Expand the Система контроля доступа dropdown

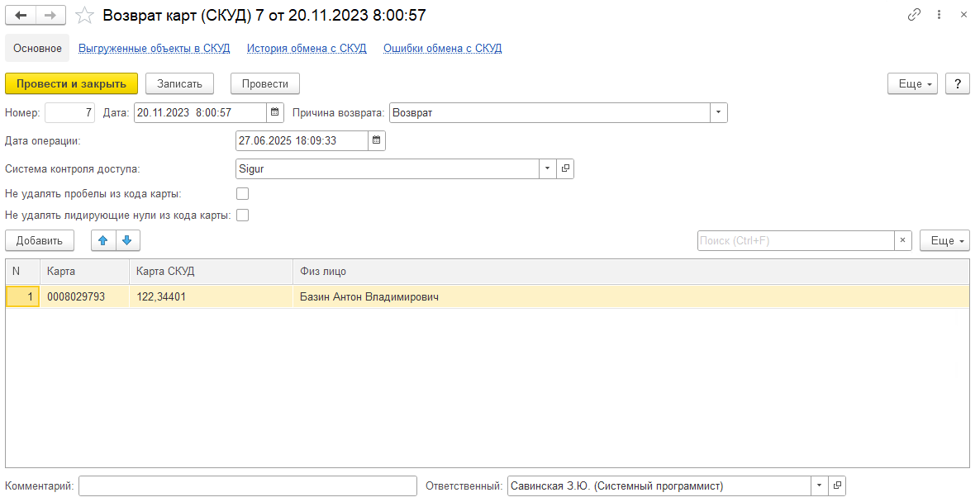548,168
